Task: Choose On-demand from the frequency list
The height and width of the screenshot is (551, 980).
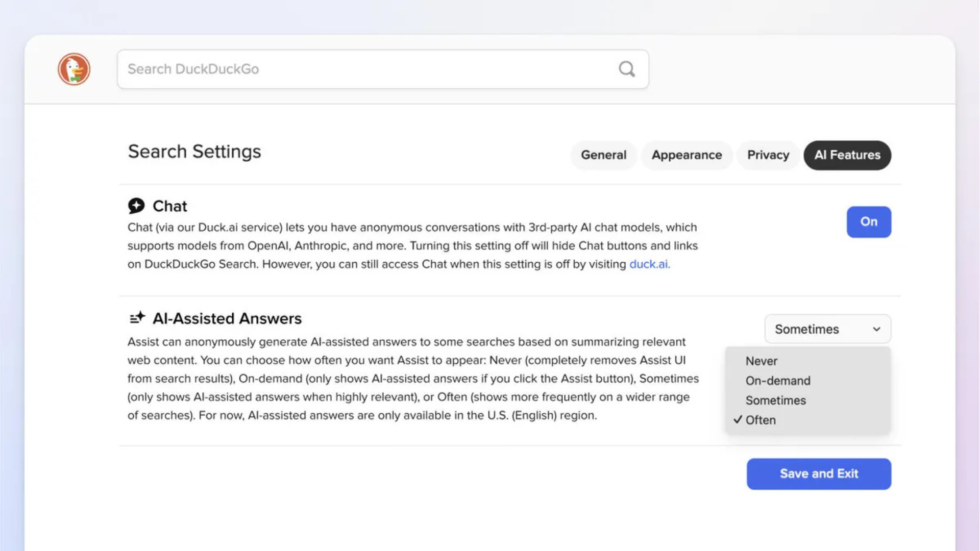Action: coord(778,381)
